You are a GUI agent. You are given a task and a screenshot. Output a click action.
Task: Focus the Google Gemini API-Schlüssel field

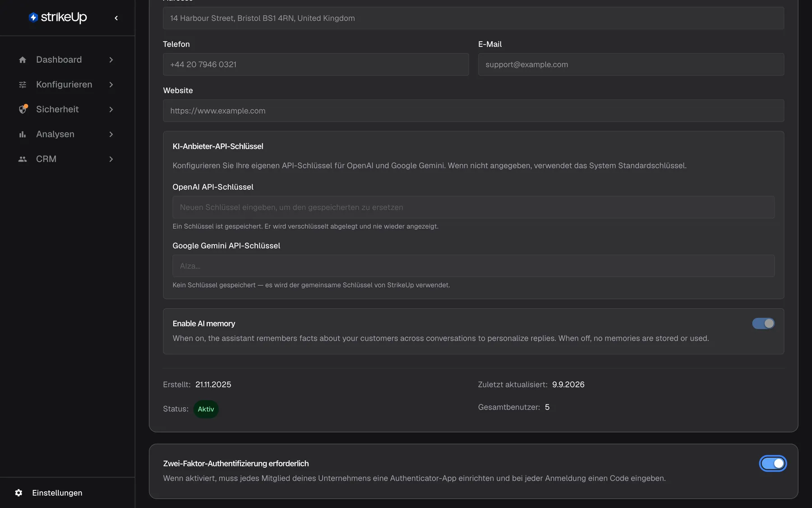point(473,266)
